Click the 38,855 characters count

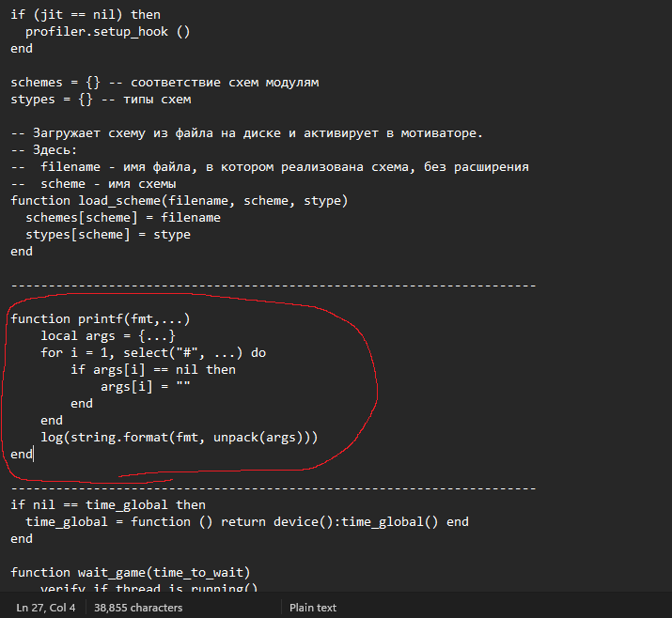pyautogui.click(x=138, y=608)
